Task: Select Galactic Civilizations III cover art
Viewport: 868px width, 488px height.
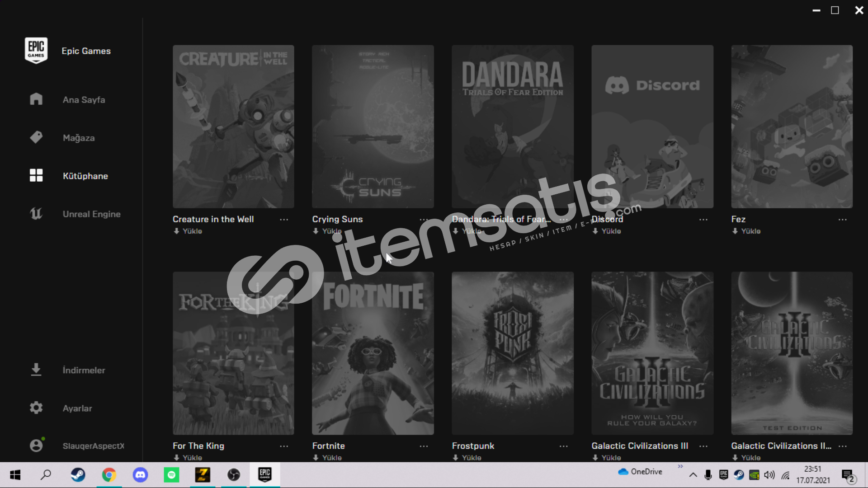Action: pyautogui.click(x=652, y=353)
